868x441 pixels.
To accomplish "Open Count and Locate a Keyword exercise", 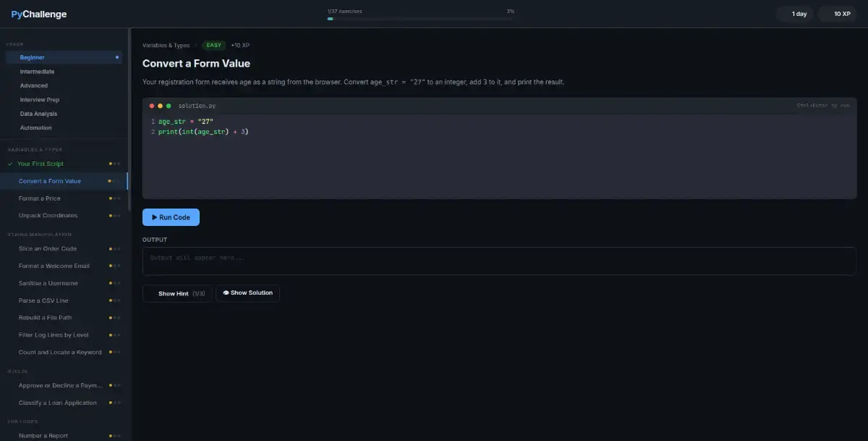I will point(64,352).
